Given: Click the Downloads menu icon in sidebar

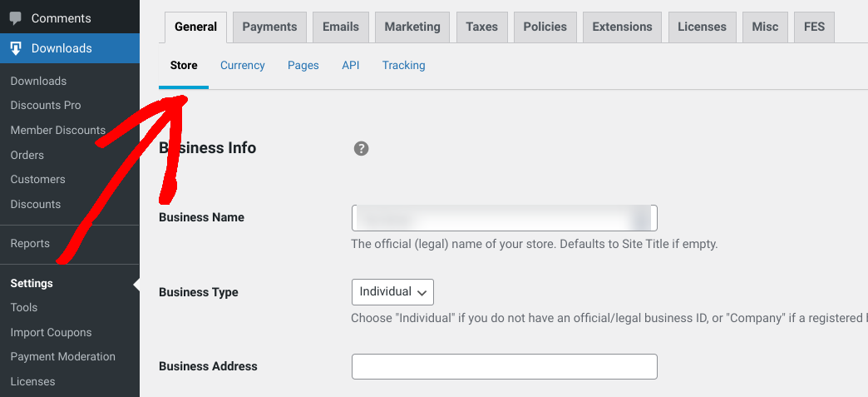Looking at the screenshot, I should pos(16,48).
